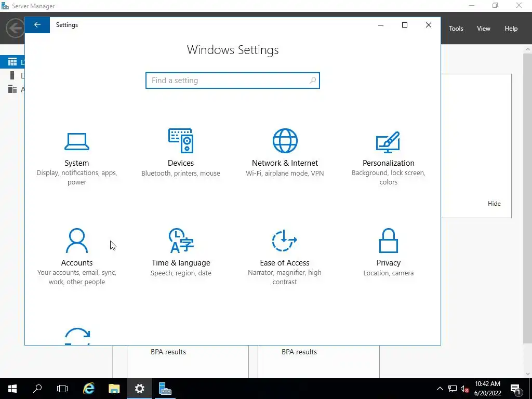The width and height of the screenshot is (532, 399).
Task: Open the Action Center notification icon
Action: 516,389
